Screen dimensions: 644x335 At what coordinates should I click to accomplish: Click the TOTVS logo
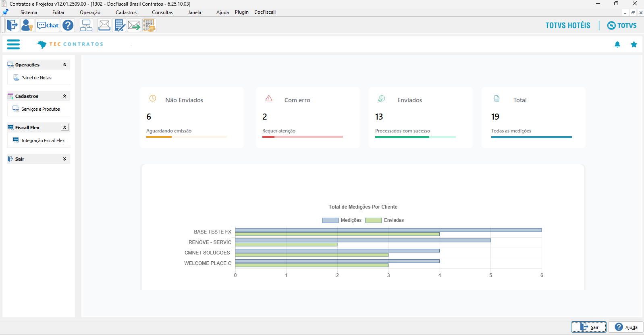click(x=622, y=25)
